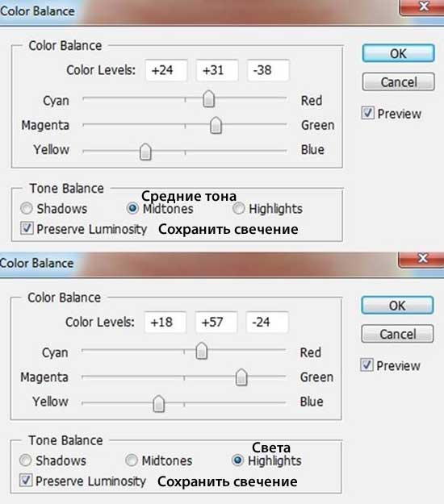Uncheck Preserve Luminosity in the lower dialog
The image size is (444, 504).
[26, 481]
